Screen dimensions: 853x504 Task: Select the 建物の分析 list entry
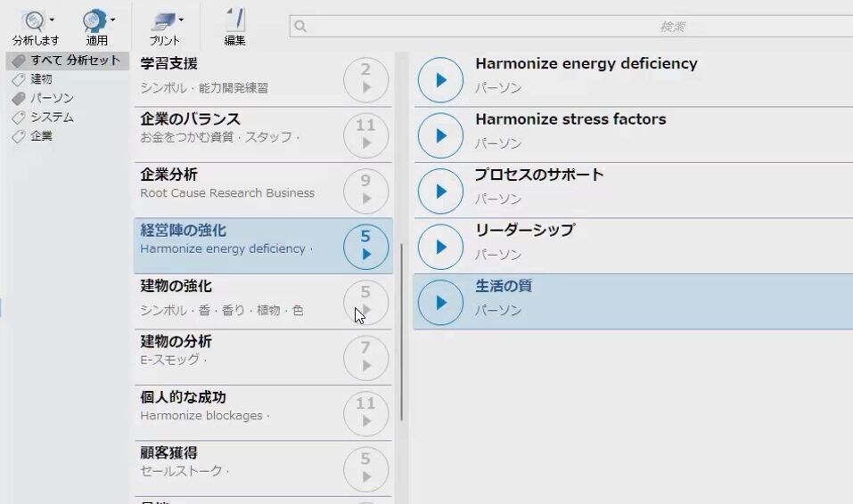tap(263, 357)
